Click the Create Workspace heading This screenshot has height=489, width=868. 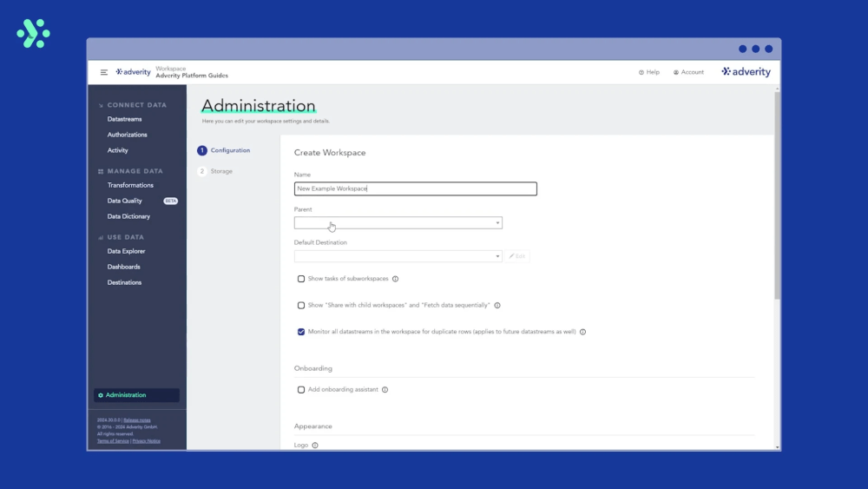click(329, 152)
